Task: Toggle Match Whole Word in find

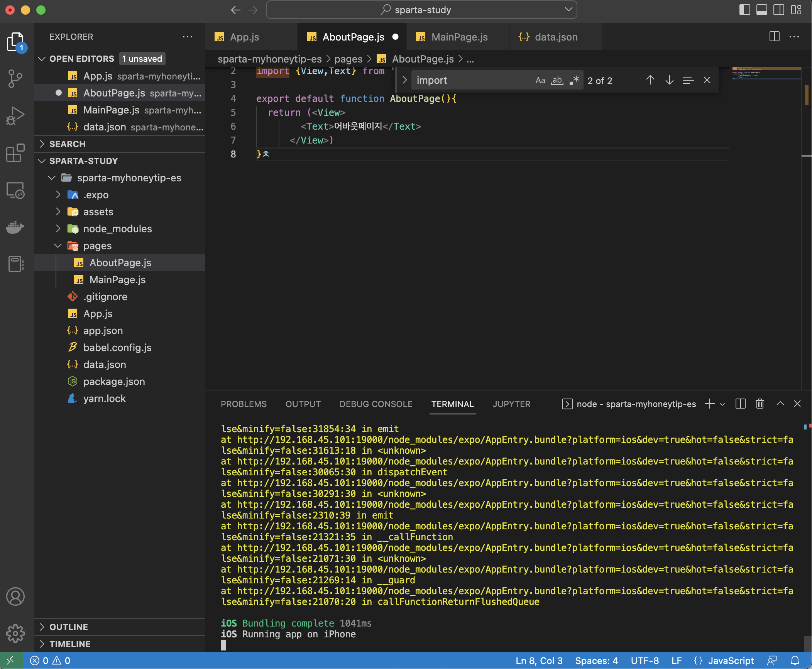Action: coord(557,80)
